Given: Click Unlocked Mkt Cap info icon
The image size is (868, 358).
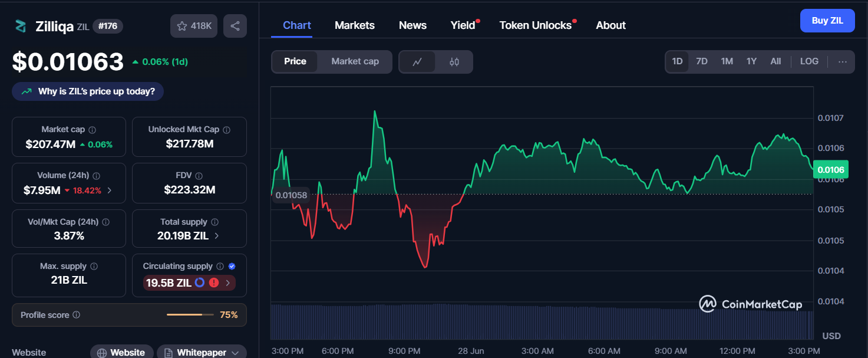Looking at the screenshot, I should click(x=227, y=130).
